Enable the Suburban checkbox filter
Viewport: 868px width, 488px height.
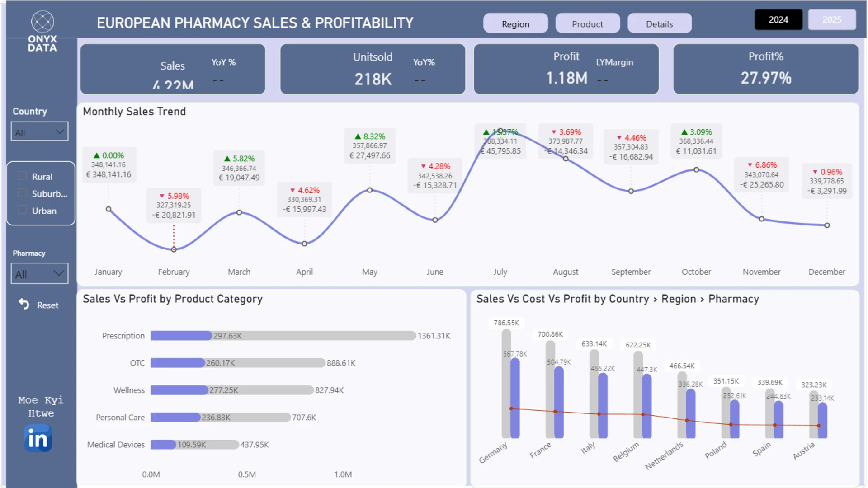(22, 193)
